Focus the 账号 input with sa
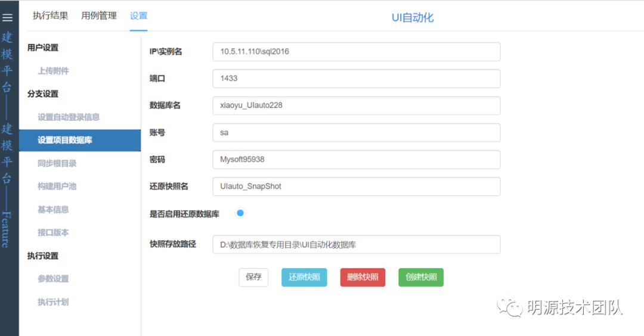 tap(357, 132)
